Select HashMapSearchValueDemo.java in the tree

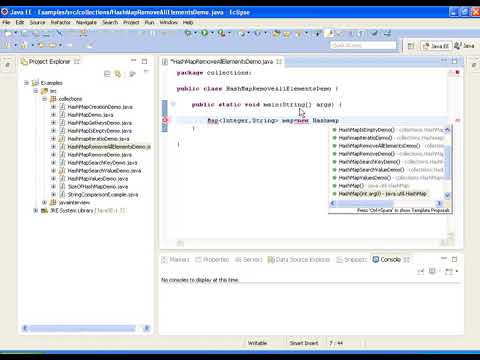[104, 171]
